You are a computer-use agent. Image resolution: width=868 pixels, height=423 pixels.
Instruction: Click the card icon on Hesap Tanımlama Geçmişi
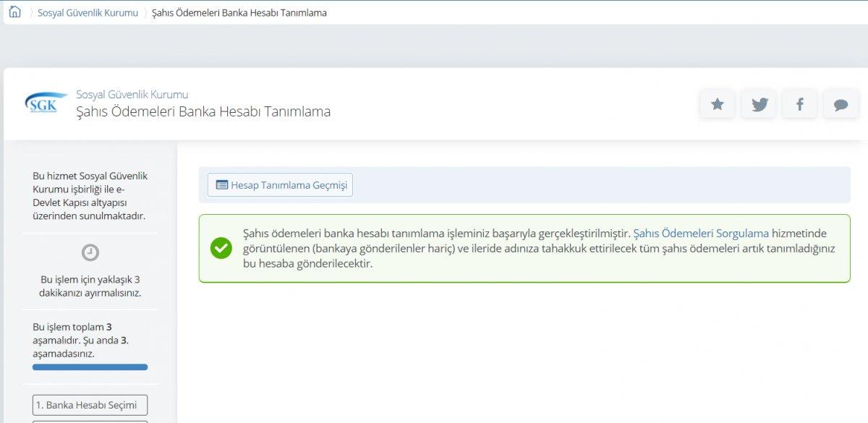(222, 184)
